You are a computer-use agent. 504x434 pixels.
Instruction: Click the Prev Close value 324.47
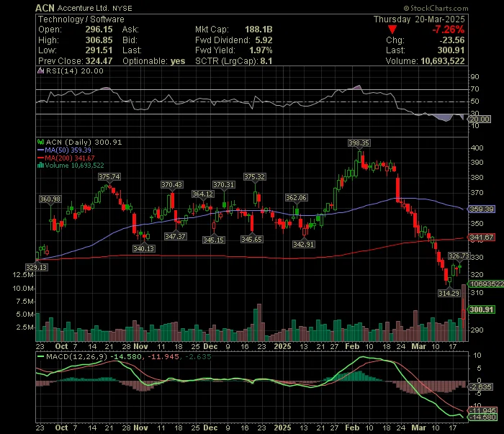tap(99, 61)
